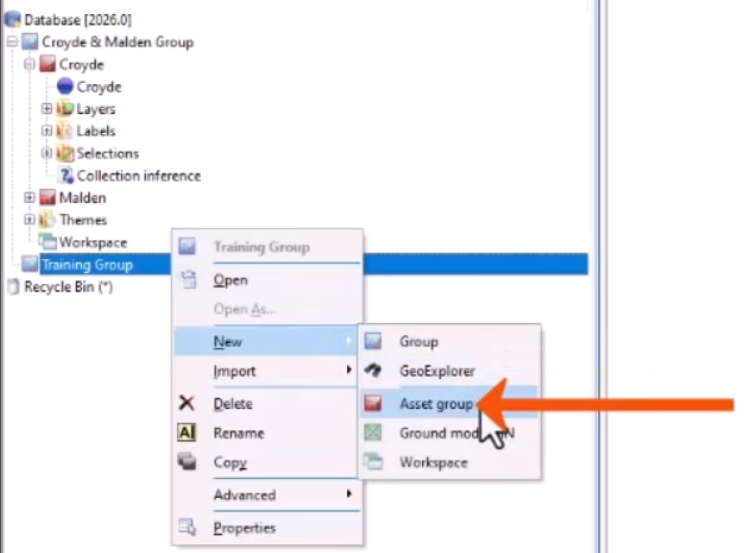Create a new Workspace from submenu

[x=449, y=462]
